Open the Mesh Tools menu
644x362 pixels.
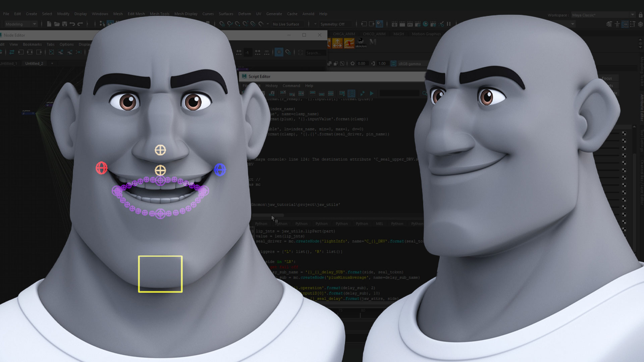(x=159, y=14)
